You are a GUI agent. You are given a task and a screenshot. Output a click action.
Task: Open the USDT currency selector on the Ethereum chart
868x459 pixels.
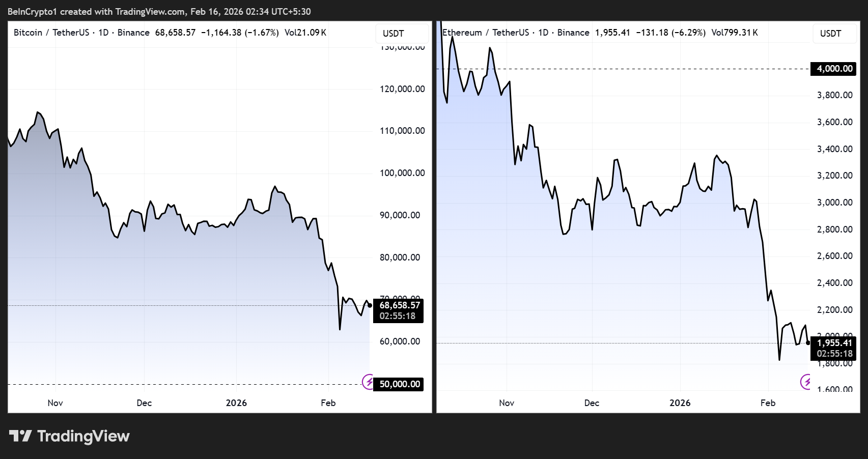[x=830, y=34]
